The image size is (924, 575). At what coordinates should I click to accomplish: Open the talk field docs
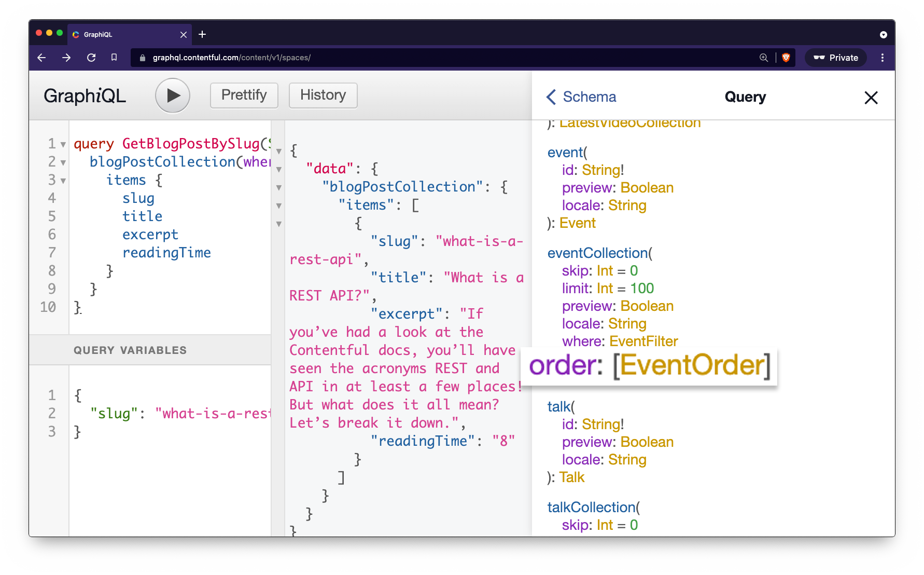tap(559, 407)
